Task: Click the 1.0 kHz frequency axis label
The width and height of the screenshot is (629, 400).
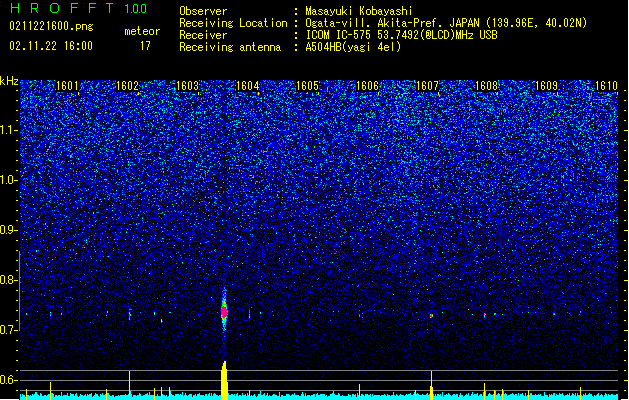Action: tap(9, 180)
